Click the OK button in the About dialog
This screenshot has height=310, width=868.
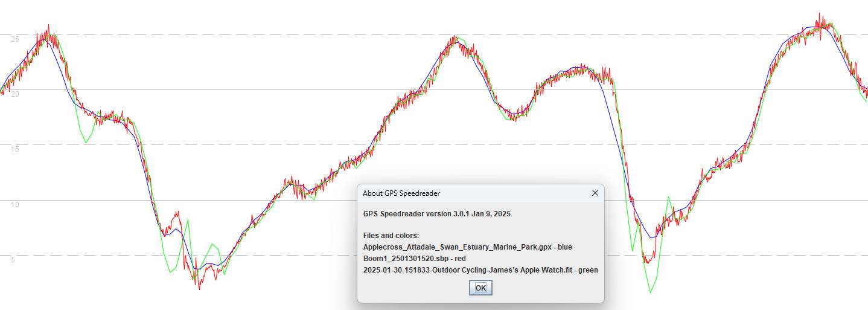tap(480, 288)
